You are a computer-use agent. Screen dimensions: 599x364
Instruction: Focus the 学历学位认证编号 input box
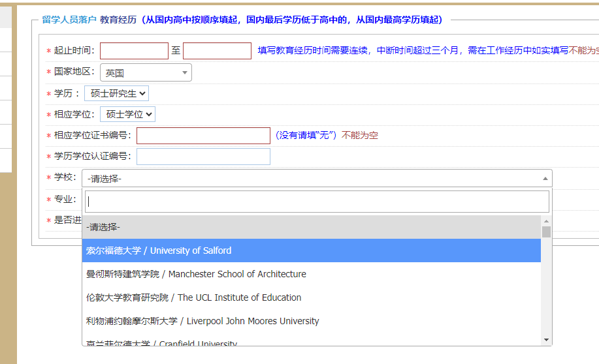pyautogui.click(x=203, y=157)
